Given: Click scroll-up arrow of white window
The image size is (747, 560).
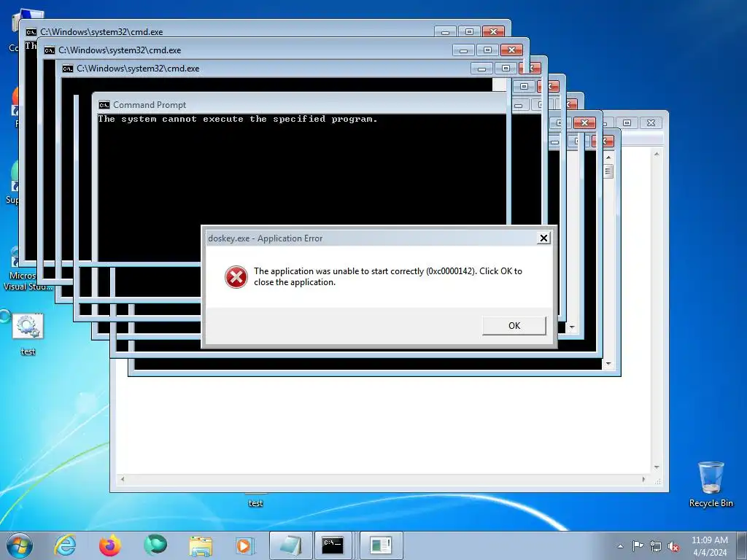Looking at the screenshot, I should 657,154.
